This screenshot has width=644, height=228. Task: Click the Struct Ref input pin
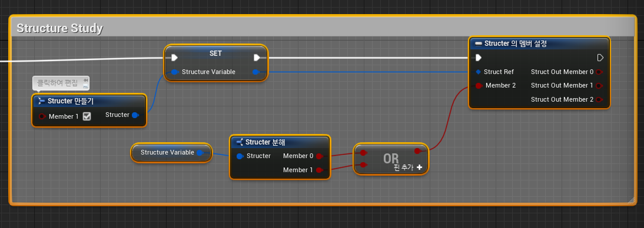tap(478, 72)
